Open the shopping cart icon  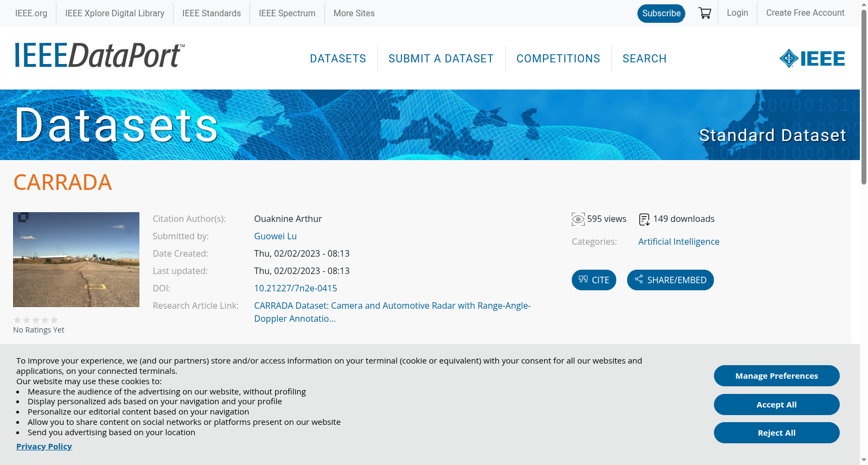pyautogui.click(x=705, y=13)
